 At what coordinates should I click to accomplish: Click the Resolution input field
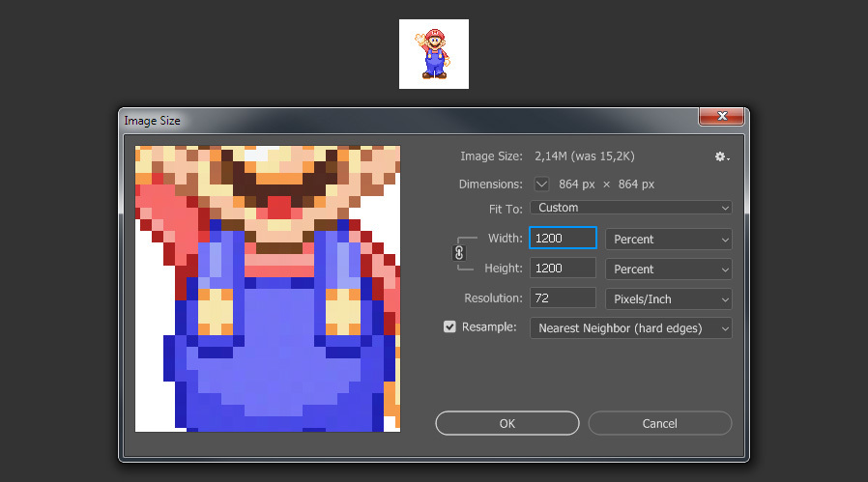point(563,298)
